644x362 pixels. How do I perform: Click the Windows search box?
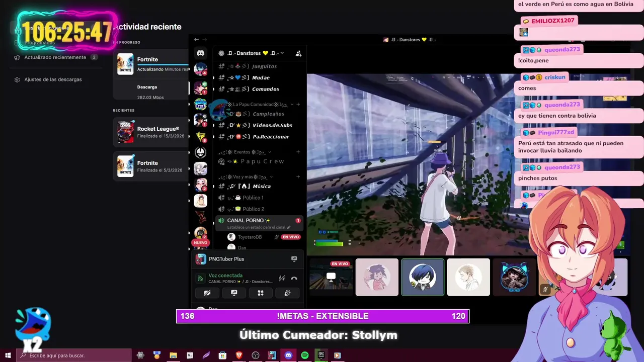click(x=74, y=355)
